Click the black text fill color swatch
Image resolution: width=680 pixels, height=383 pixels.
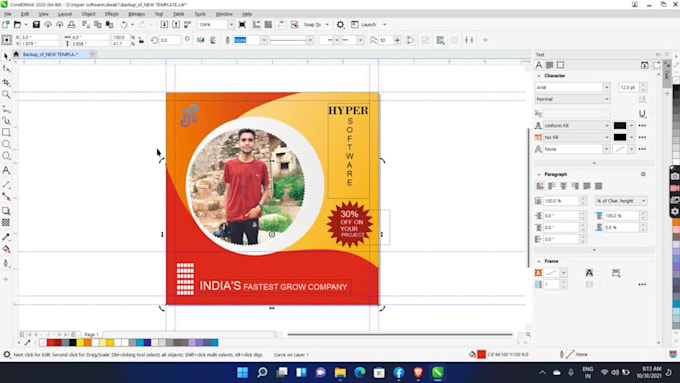point(620,125)
